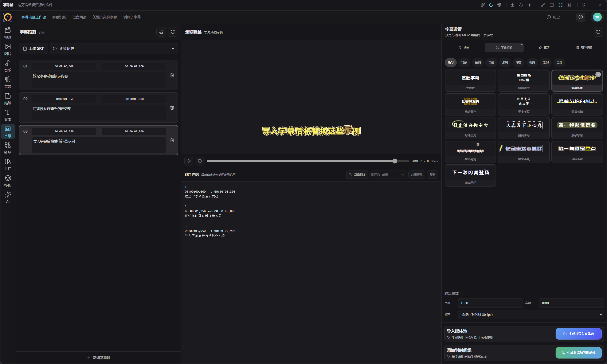Open the 视频 sidebar section

click(8, 33)
